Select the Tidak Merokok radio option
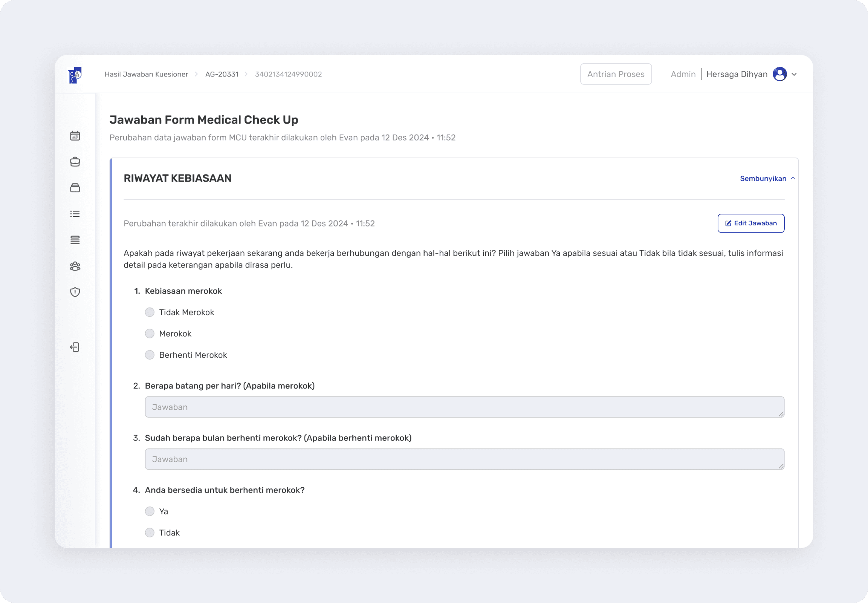 click(x=150, y=312)
